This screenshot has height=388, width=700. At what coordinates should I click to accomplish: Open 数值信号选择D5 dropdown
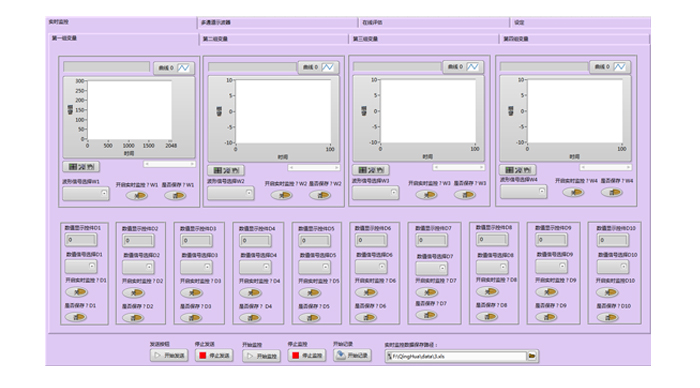click(x=314, y=267)
